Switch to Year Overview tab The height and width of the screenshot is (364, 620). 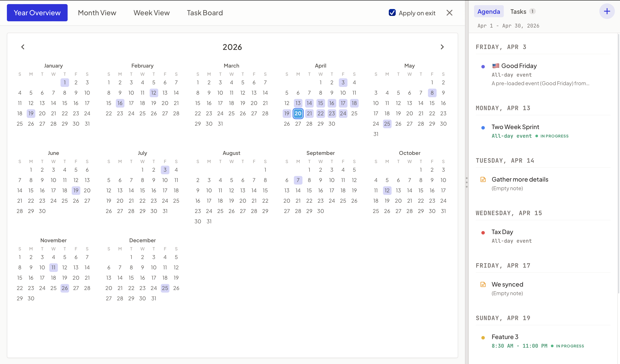(x=37, y=13)
